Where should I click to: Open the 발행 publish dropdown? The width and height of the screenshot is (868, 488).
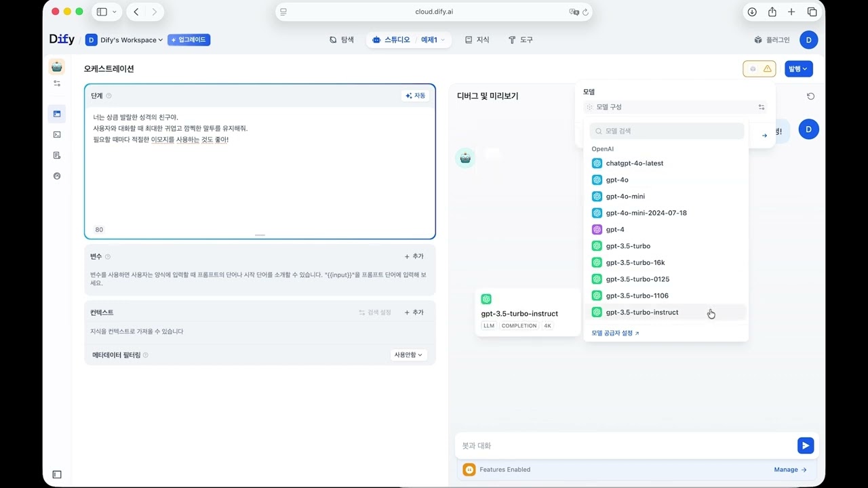799,68
